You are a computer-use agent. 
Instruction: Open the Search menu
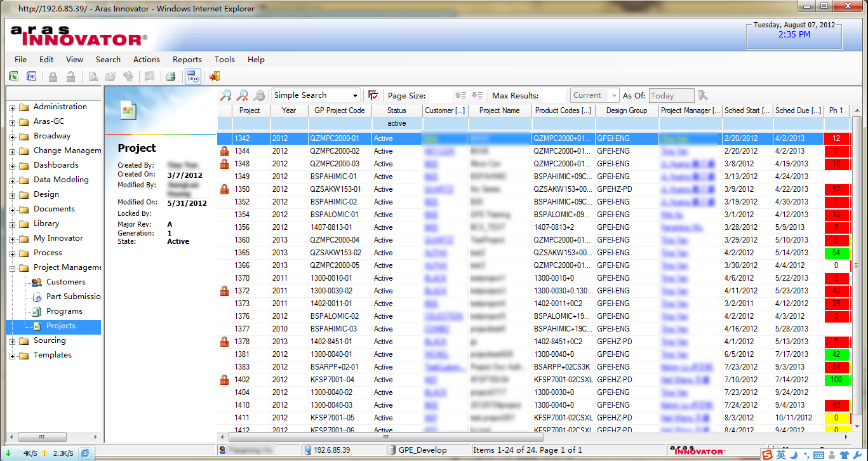click(108, 59)
